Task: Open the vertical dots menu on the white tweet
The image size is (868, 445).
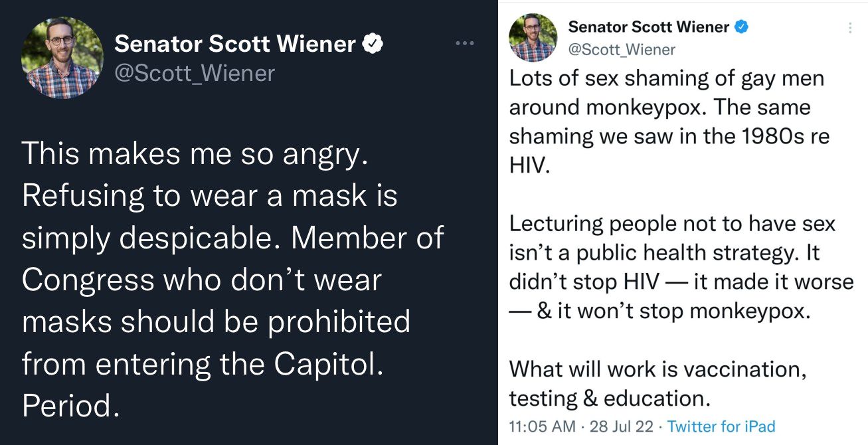Action: point(850,28)
